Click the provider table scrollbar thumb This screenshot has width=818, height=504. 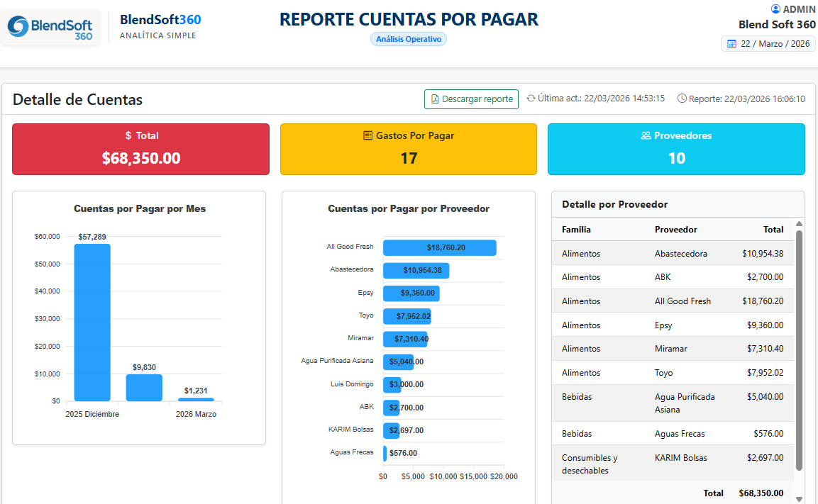click(x=799, y=350)
